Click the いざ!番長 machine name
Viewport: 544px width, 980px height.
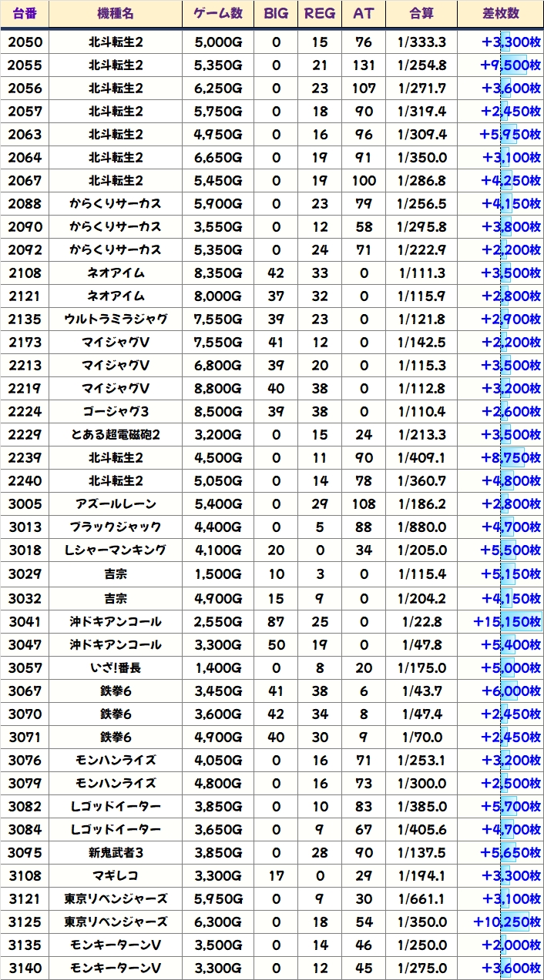116,667
